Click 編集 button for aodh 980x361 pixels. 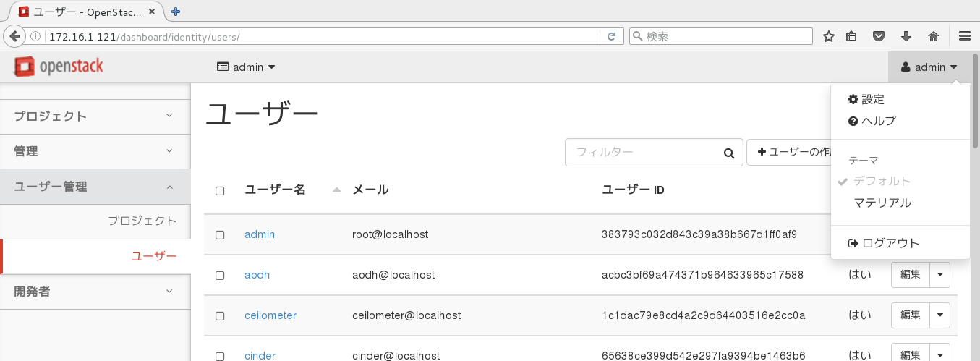910,275
